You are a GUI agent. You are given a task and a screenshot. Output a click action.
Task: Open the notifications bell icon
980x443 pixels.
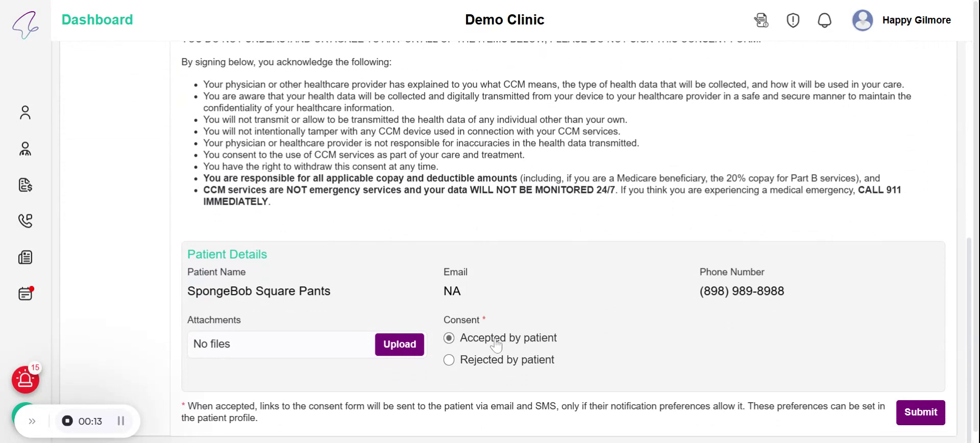824,20
